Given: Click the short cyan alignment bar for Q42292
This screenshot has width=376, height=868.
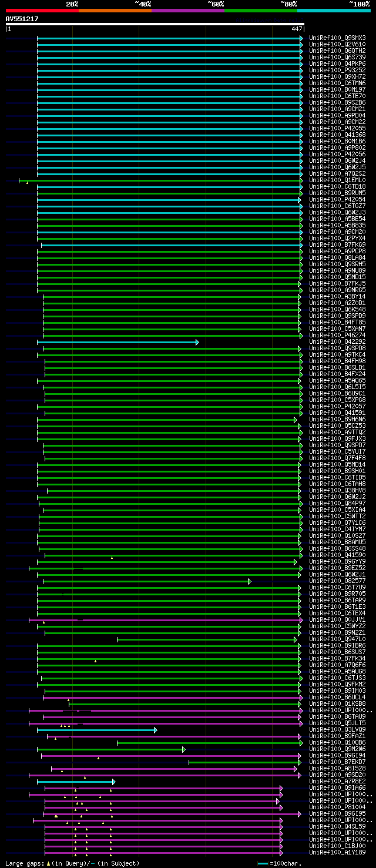Looking at the screenshot, I should pos(117,342).
